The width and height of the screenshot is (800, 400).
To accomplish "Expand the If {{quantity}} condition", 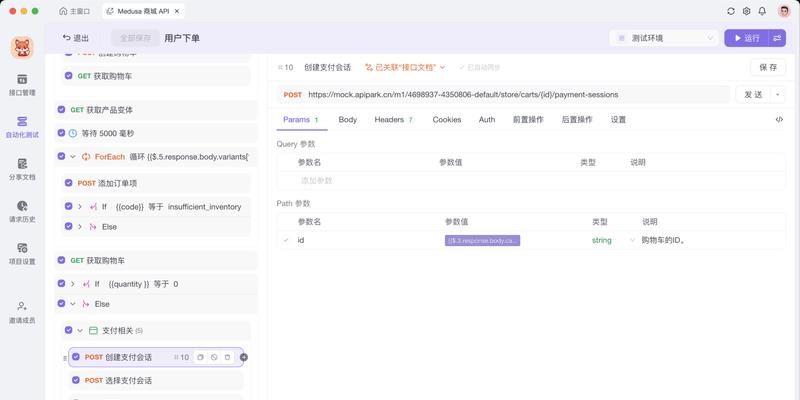I will point(72,284).
